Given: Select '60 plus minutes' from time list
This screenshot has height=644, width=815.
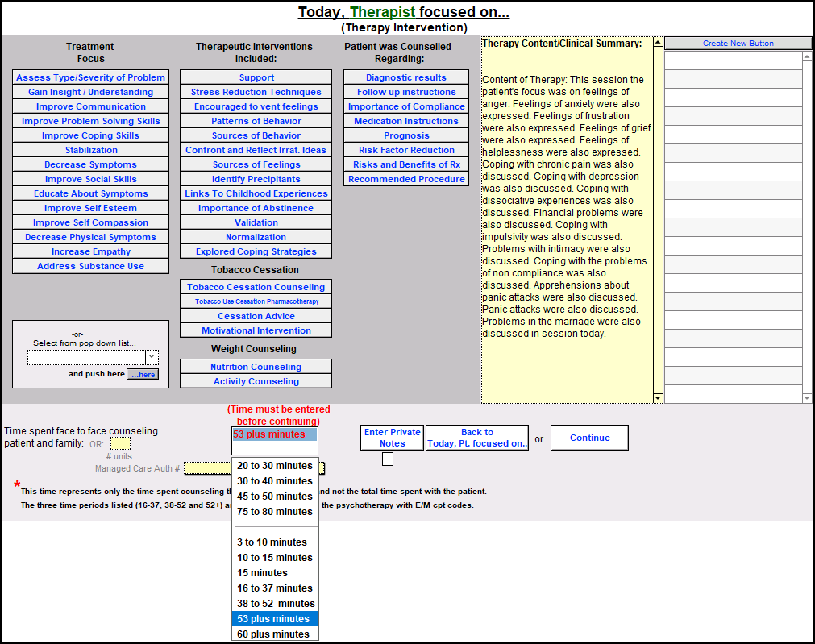Looking at the screenshot, I should click(273, 634).
